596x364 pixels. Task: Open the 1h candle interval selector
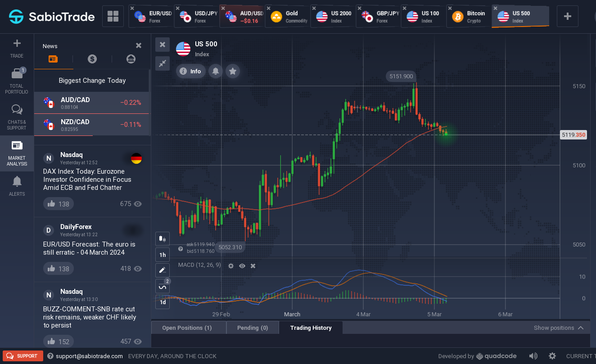point(163,255)
